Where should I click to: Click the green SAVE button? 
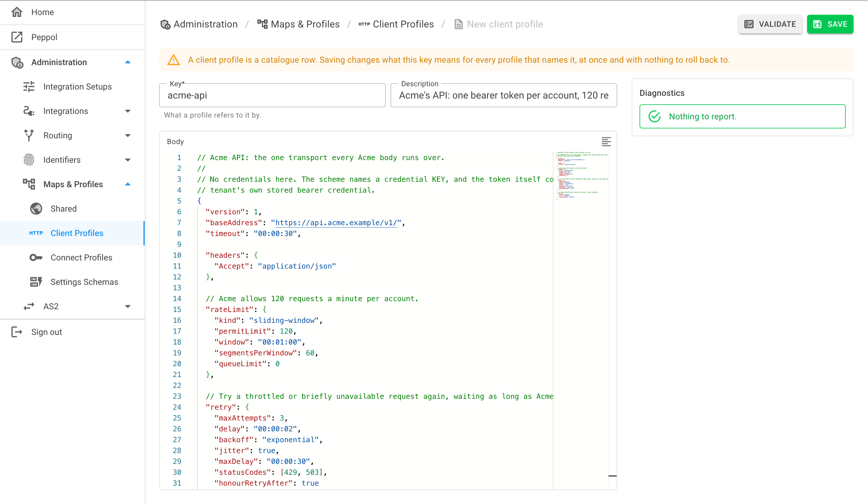830,24
